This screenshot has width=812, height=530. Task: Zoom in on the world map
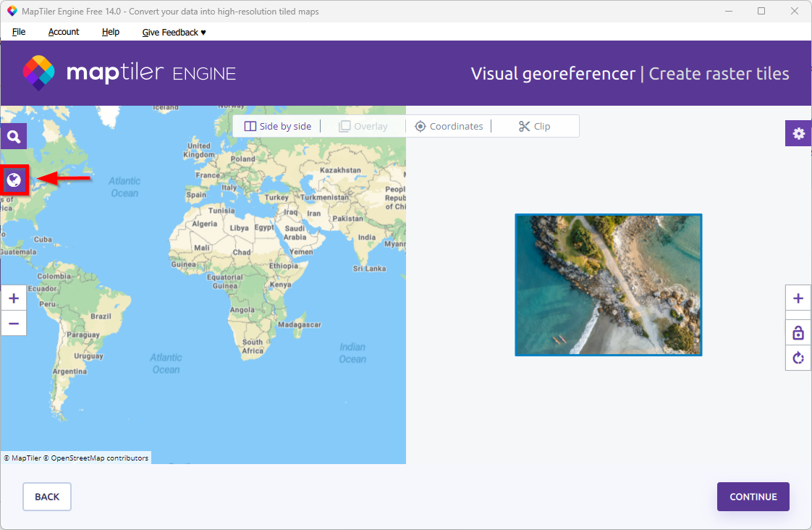tap(14, 298)
